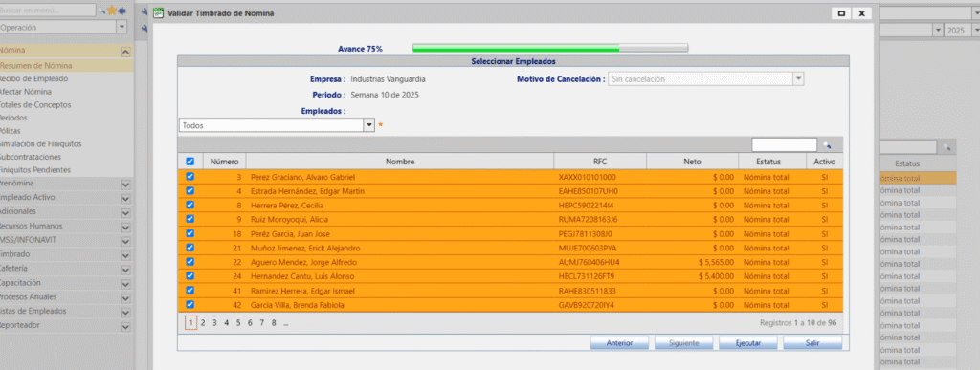Click the search icon above the employee table
The image size is (980, 370).
tap(827, 144)
